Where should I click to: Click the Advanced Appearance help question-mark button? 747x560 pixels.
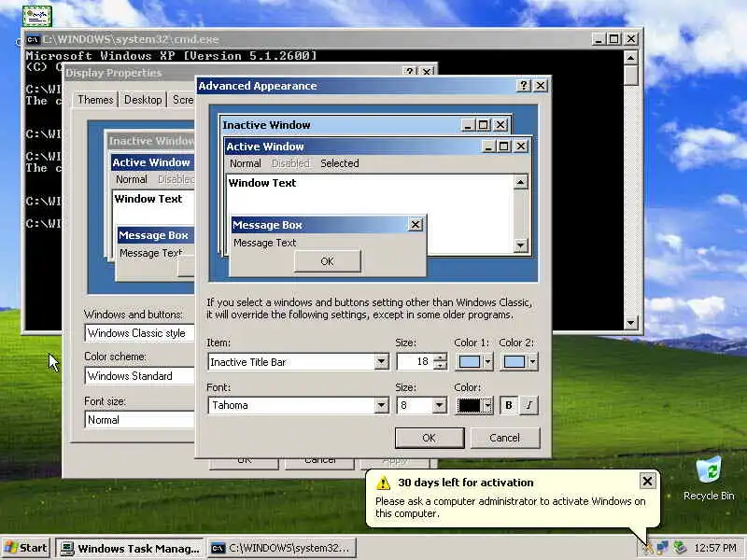click(524, 86)
